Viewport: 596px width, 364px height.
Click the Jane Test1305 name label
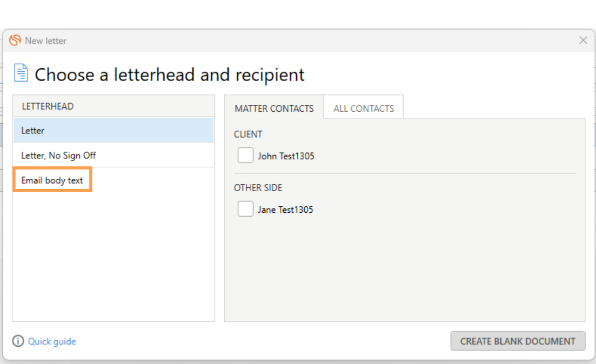[285, 210]
